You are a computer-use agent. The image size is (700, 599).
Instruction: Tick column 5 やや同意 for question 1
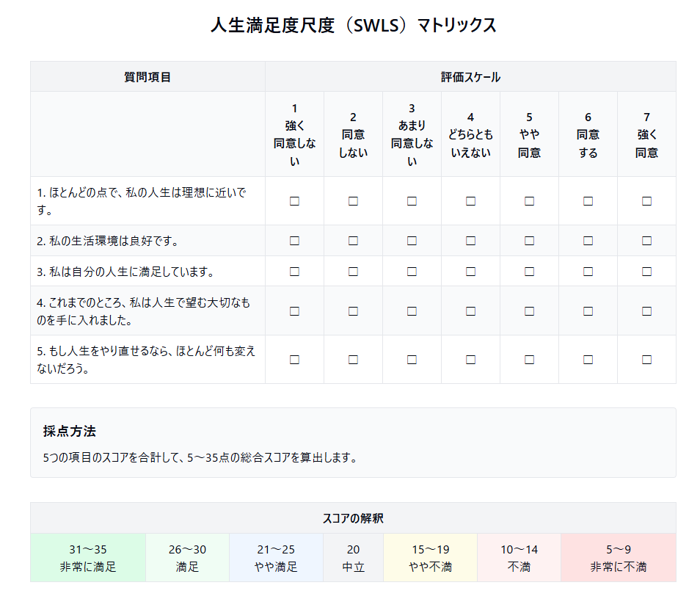click(x=529, y=201)
